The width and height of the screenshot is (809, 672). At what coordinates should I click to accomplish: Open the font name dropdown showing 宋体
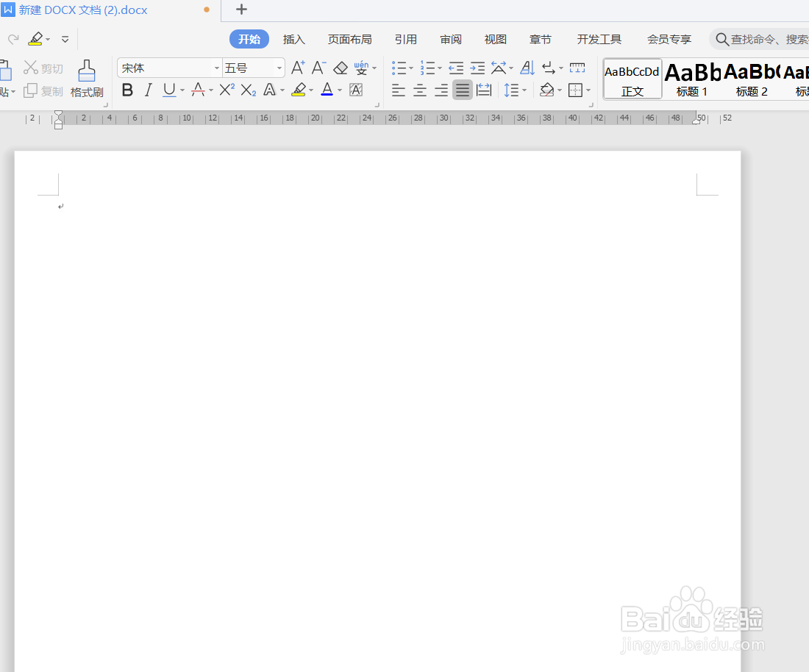(217, 68)
